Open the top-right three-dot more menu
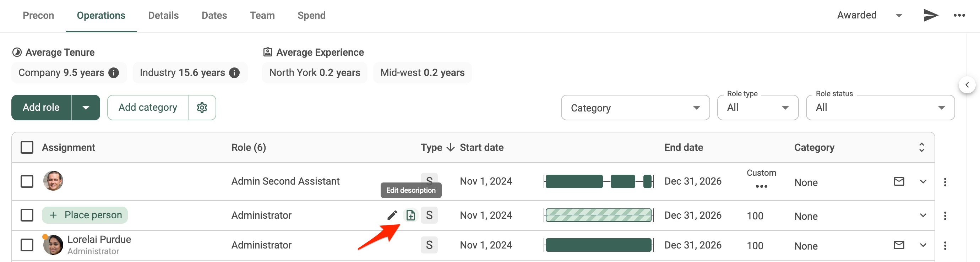The width and height of the screenshot is (980, 262). [x=959, y=15]
